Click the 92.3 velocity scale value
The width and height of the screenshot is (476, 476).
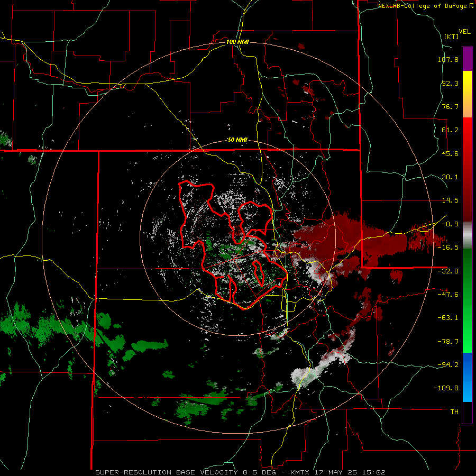coord(450,83)
